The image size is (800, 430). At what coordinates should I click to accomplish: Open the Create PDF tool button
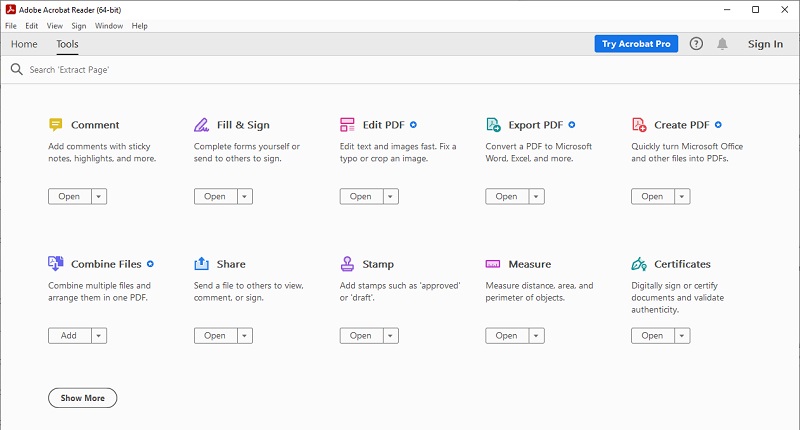(653, 196)
